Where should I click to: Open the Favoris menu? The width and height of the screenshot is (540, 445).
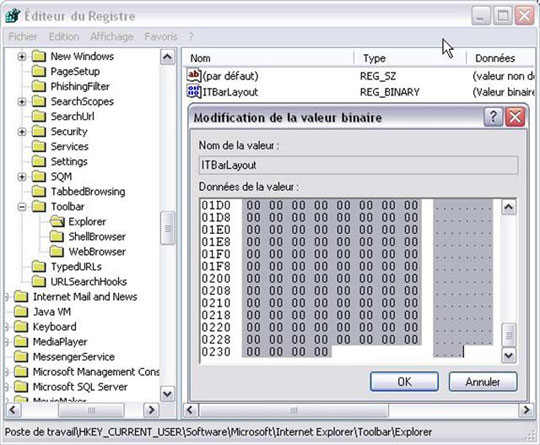[161, 37]
